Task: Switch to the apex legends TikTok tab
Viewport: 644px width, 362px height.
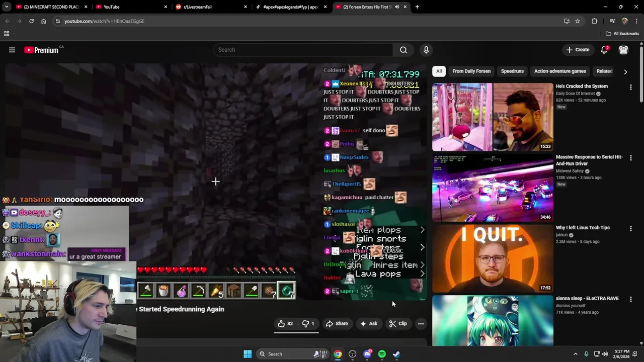Action: click(x=291, y=7)
